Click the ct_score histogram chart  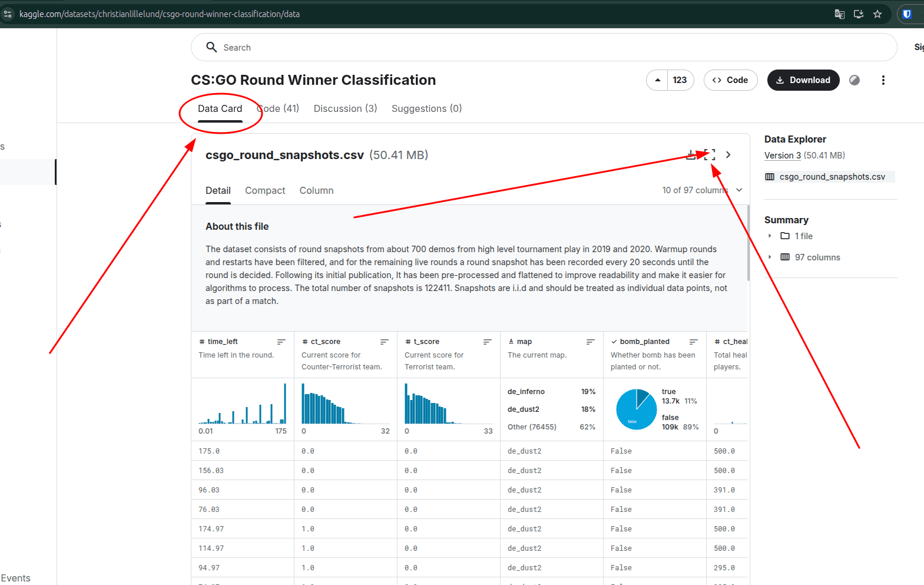(x=346, y=404)
